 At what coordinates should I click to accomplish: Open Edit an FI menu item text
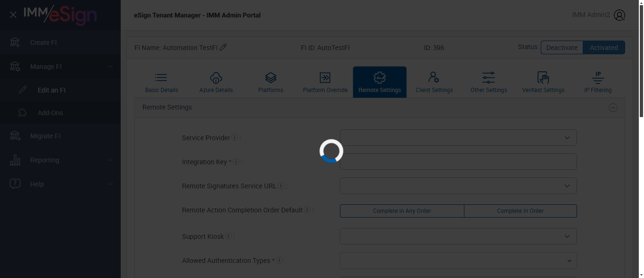click(x=51, y=90)
